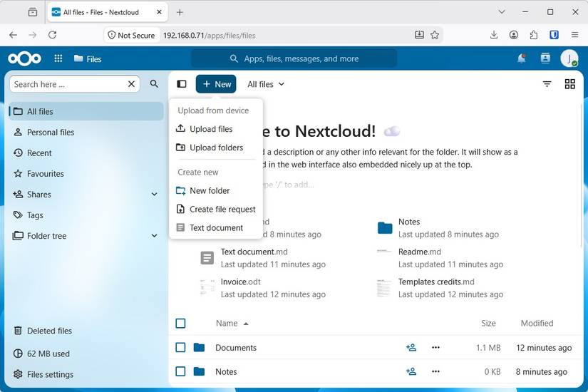Open notifications bell icon
Viewport: 588px width, 392px height.
point(521,58)
